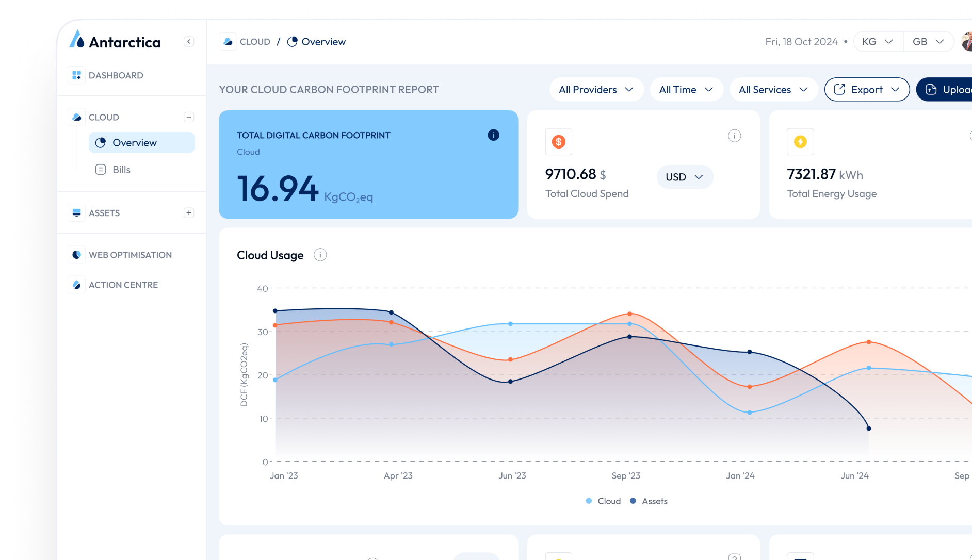Open the USD currency dropdown
Screen dimensions: 972x560
pyautogui.click(x=684, y=177)
